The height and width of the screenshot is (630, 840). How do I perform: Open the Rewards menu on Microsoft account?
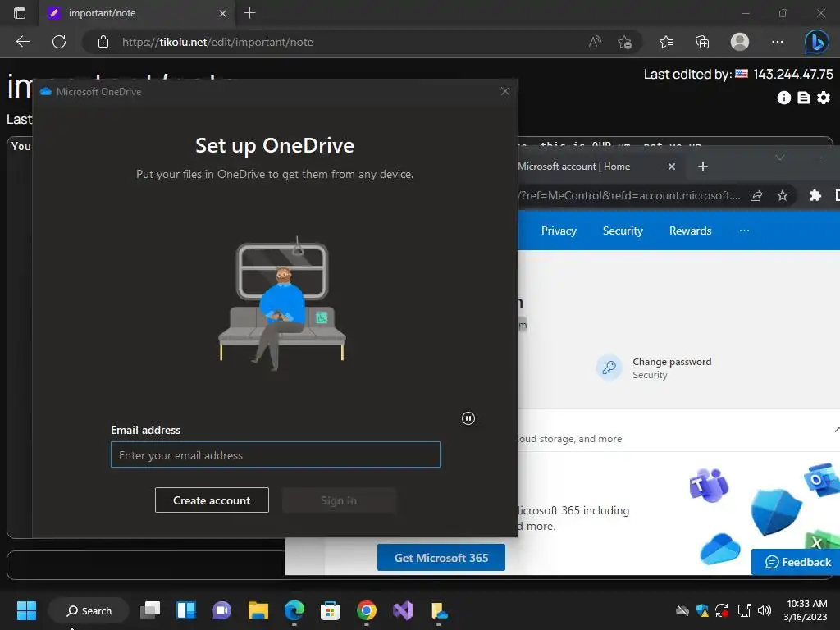point(690,231)
